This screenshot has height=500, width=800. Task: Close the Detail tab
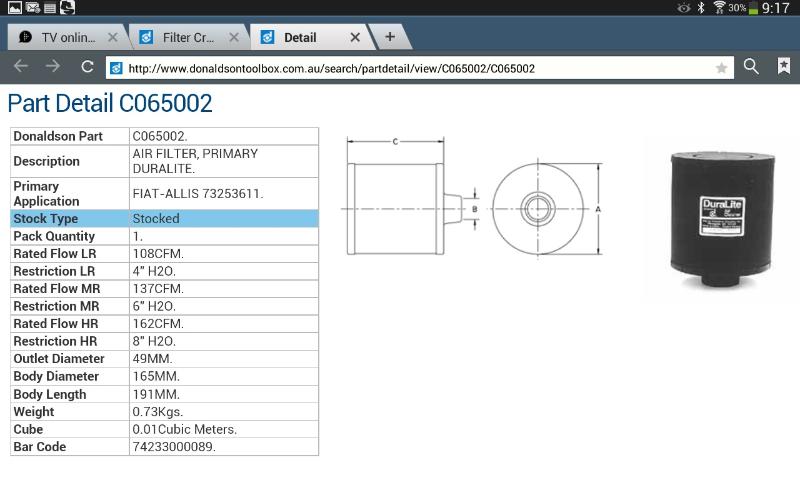coord(355,37)
